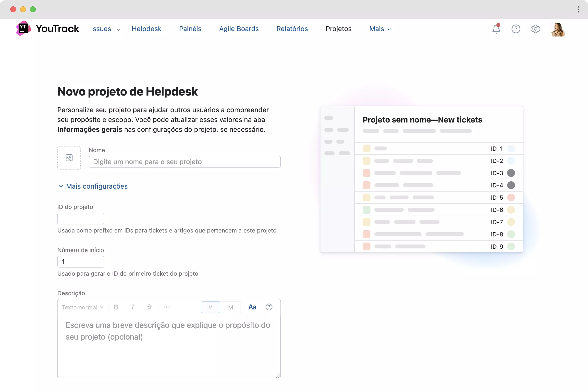Open the editor formatting help icon
Screen dimensions: 588x392
(x=269, y=307)
